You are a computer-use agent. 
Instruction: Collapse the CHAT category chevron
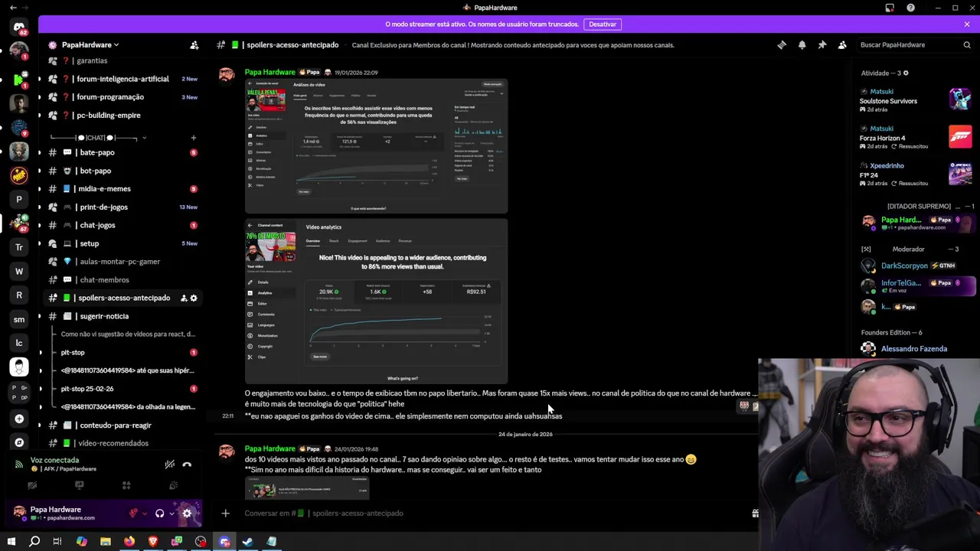click(144, 138)
